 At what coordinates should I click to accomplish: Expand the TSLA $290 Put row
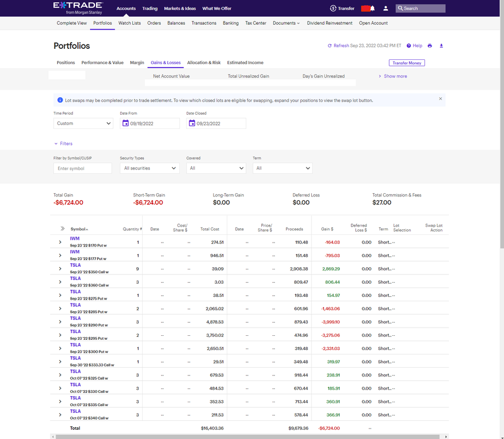pyautogui.click(x=60, y=322)
